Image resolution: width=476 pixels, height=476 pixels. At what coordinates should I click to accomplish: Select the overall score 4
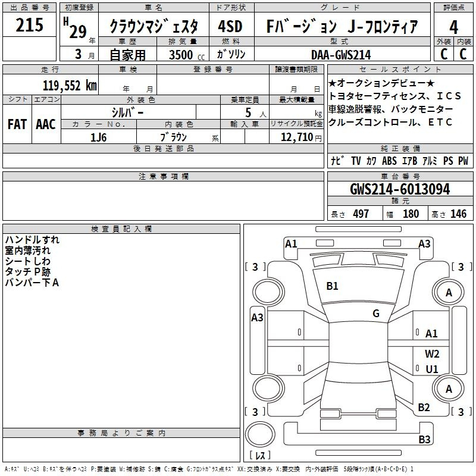(x=453, y=27)
